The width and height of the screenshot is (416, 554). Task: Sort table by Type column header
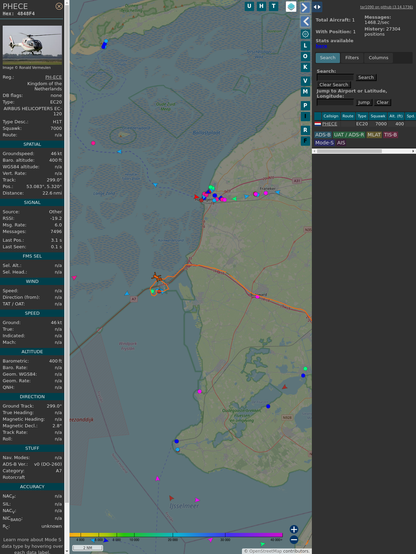362,116
